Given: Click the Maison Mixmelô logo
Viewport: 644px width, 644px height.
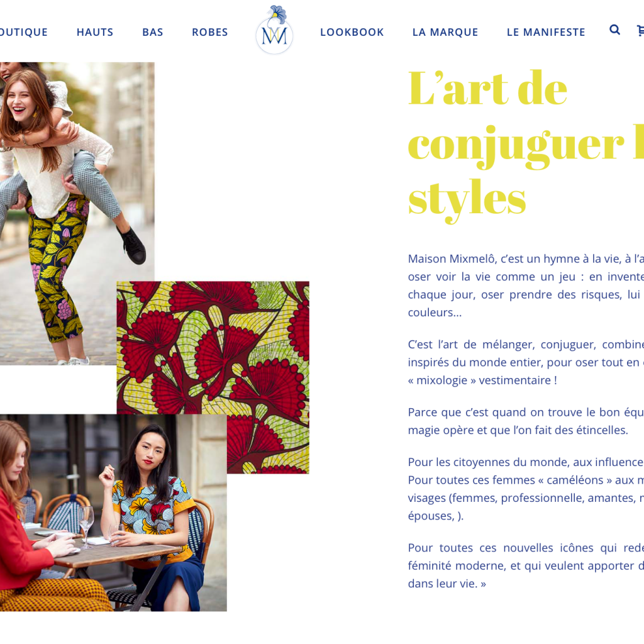Looking at the screenshot, I should (274, 30).
